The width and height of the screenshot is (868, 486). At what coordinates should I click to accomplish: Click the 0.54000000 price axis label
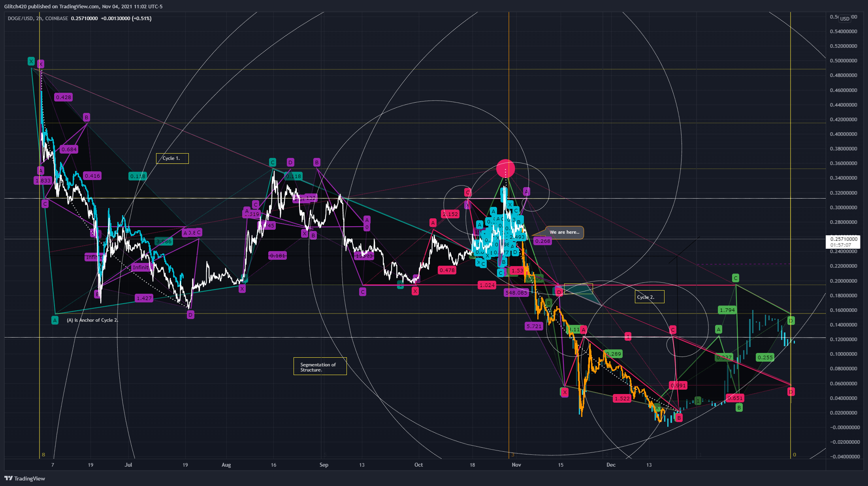844,32
